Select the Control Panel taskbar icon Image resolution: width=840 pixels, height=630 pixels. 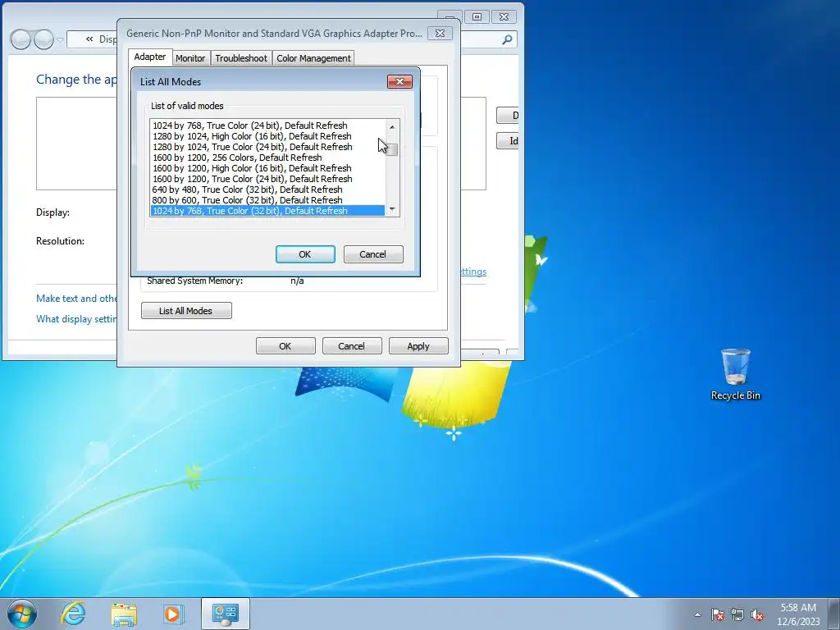pyautogui.click(x=225, y=614)
